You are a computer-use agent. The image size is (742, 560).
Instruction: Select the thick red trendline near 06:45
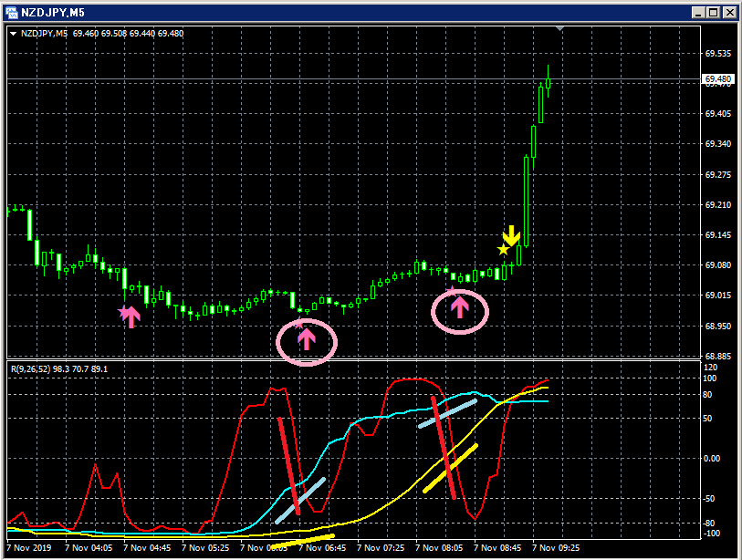point(288,466)
